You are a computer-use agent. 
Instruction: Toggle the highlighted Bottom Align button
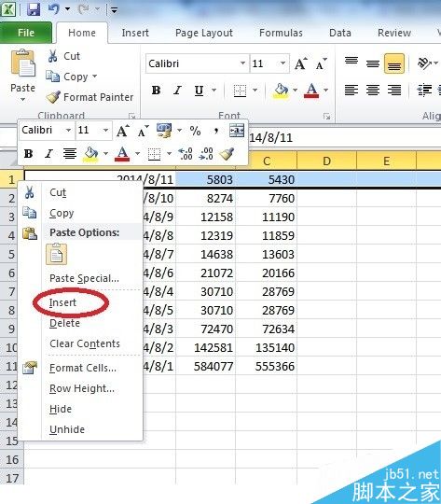[394, 63]
